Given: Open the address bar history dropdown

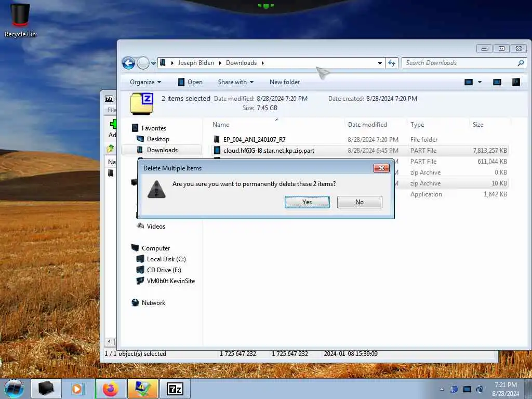Looking at the screenshot, I should [380, 63].
